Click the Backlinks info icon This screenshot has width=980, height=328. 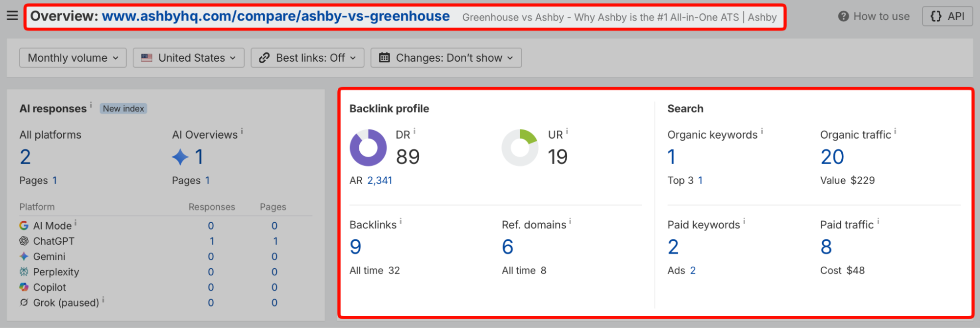click(x=401, y=221)
